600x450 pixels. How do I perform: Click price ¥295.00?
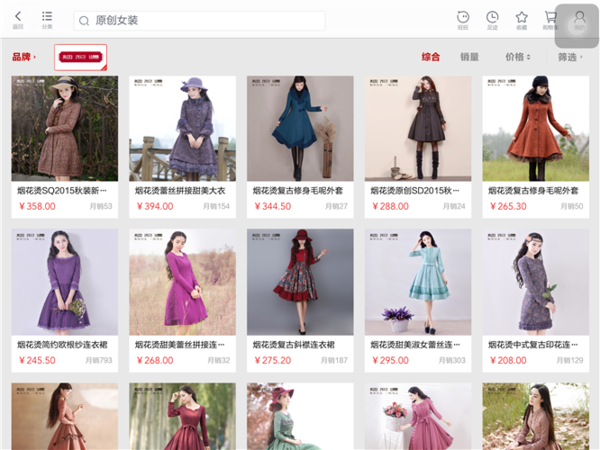tap(390, 360)
